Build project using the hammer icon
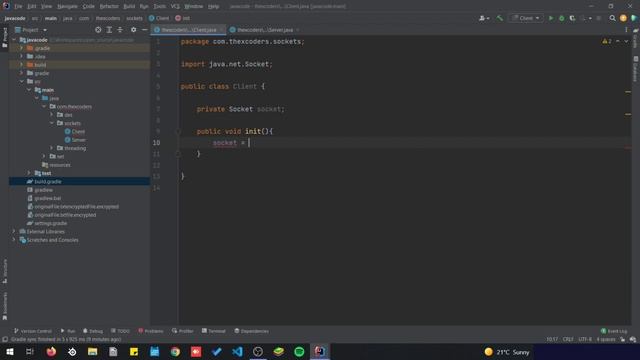640x360 pixels. (x=500, y=18)
